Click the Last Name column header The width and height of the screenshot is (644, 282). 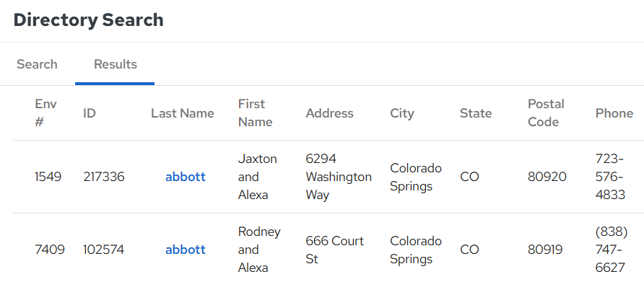click(183, 113)
